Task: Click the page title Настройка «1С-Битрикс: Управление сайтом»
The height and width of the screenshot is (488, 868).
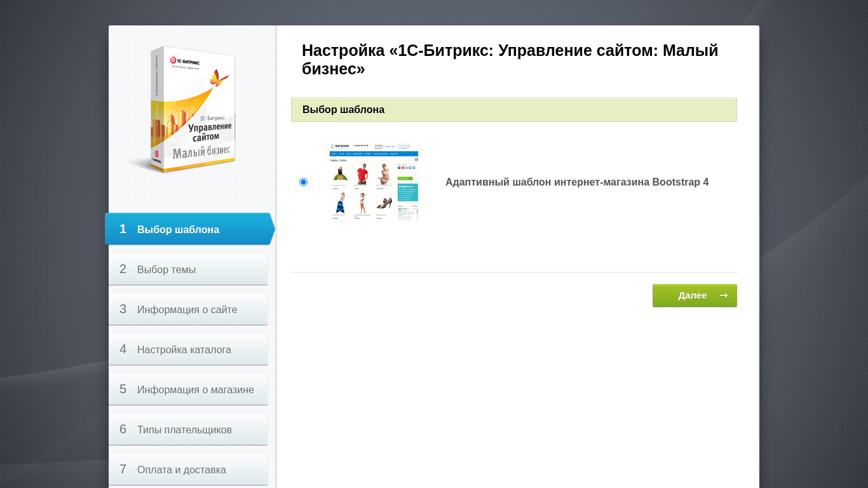Action: click(510, 59)
